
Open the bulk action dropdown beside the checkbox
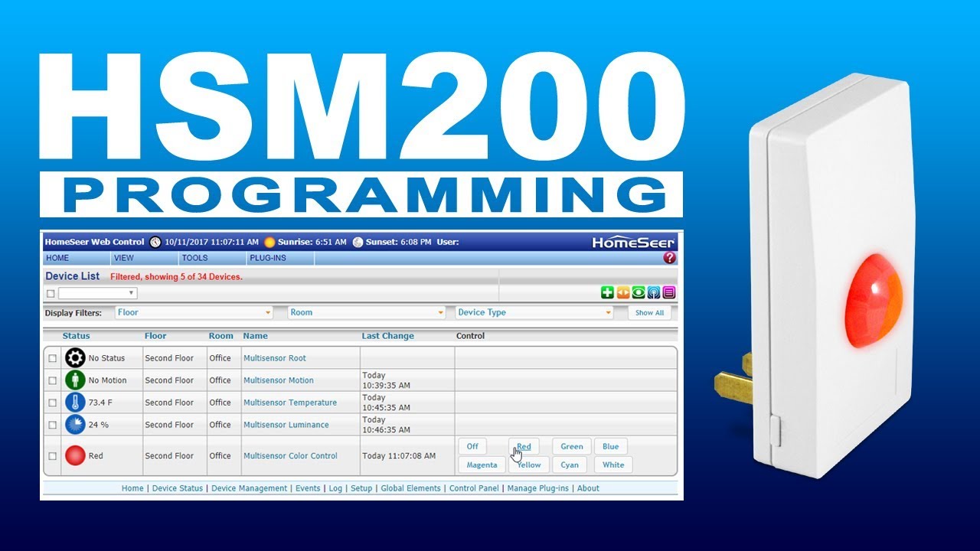click(98, 293)
